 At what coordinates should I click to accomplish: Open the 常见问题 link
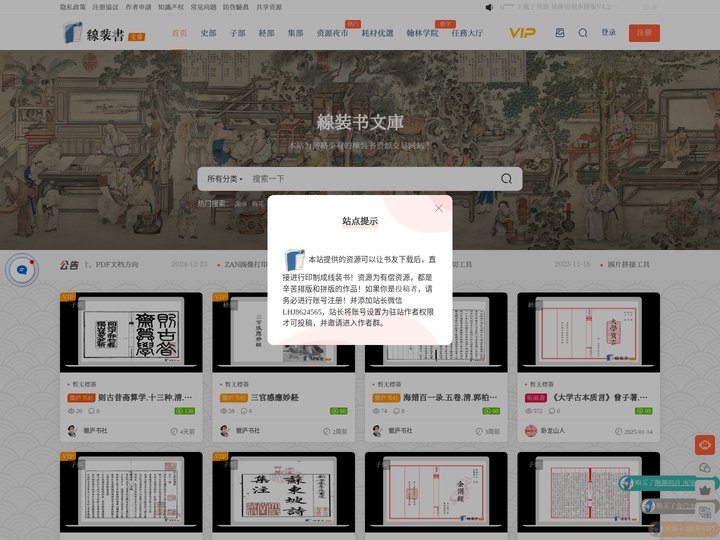coord(203,7)
